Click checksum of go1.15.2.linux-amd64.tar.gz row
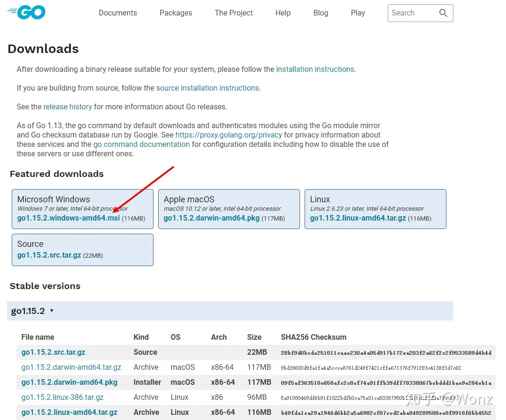The height and width of the screenshot is (420, 506). 386,412
